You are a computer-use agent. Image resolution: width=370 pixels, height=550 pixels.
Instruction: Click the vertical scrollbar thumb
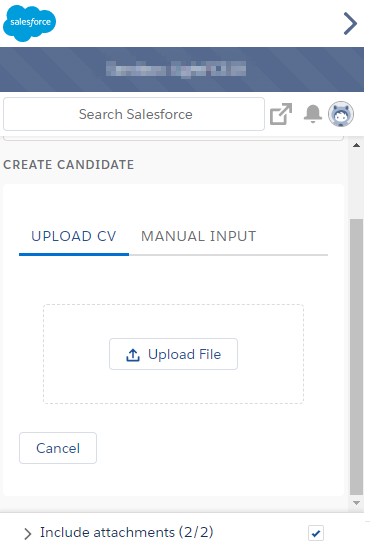pyautogui.click(x=357, y=357)
